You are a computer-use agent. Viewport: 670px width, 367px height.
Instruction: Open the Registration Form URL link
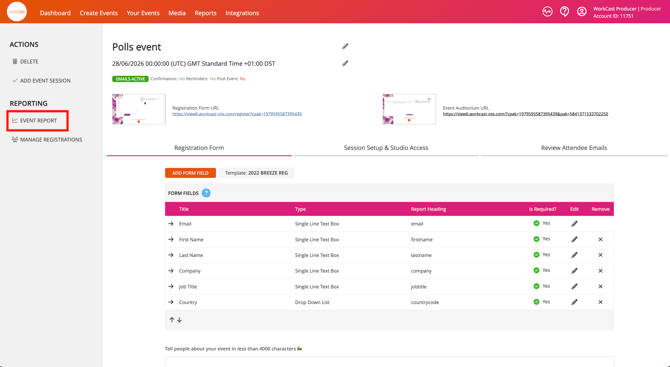click(237, 114)
